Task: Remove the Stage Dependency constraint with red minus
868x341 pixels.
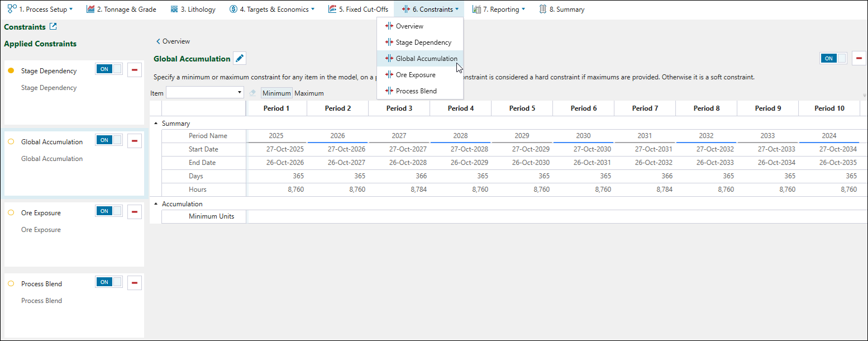Action: [135, 69]
